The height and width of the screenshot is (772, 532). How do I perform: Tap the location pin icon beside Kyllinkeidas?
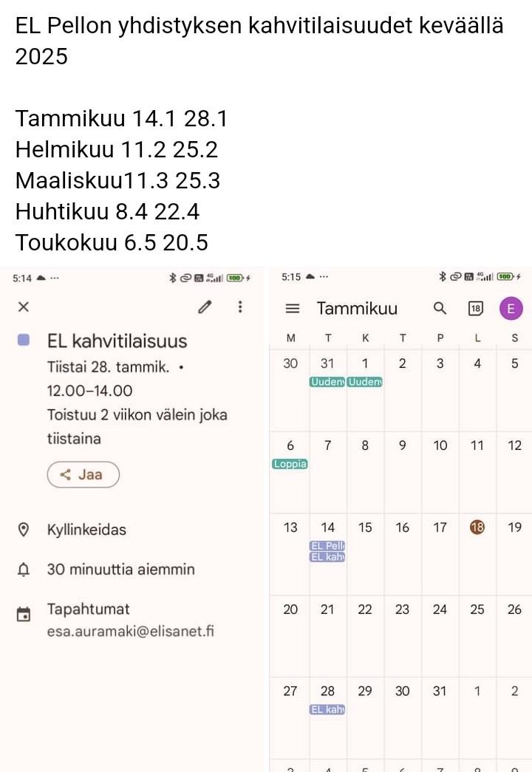point(24,530)
